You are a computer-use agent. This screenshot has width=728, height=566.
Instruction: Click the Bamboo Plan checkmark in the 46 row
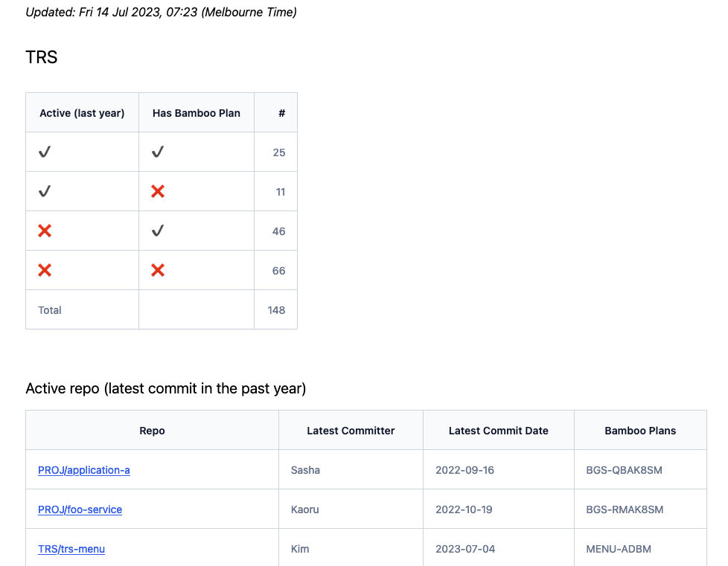(x=158, y=231)
